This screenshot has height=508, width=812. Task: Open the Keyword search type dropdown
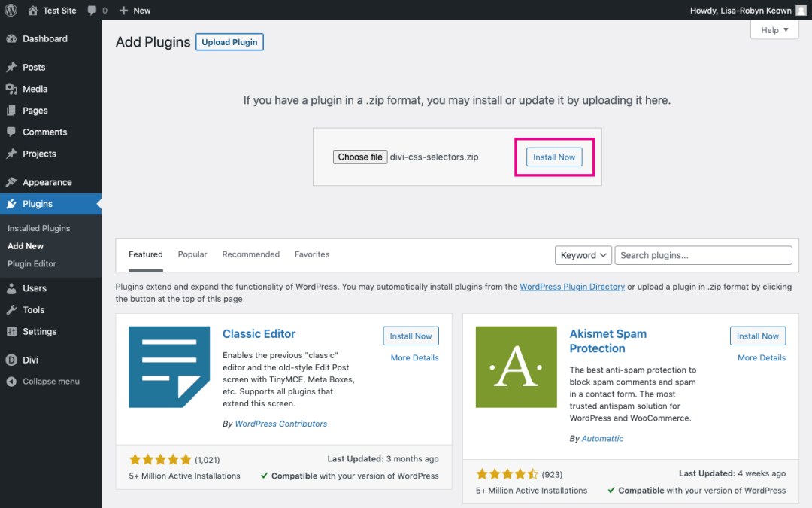(583, 255)
